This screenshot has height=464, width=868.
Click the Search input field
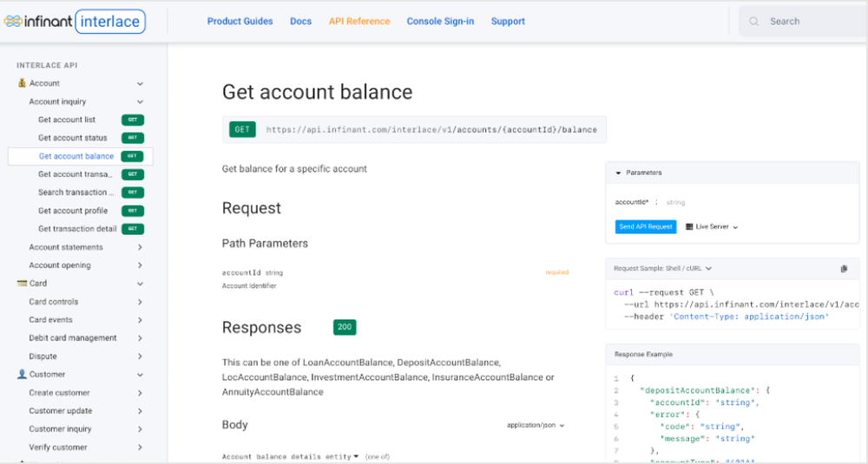[803, 22]
